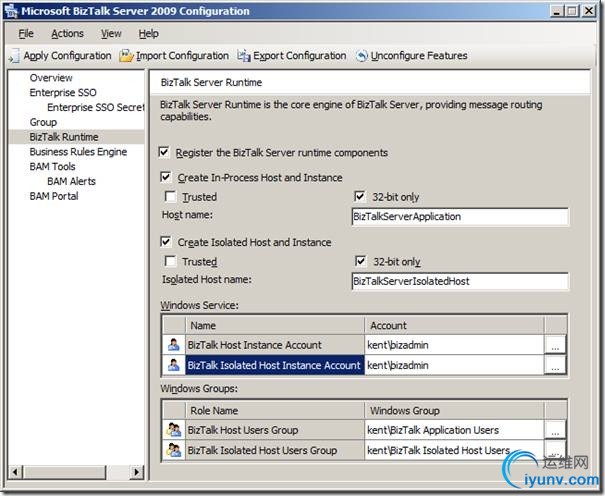Select the BizTalk Isolated Host Users Group row
The image size is (605, 496).
[x=364, y=450]
